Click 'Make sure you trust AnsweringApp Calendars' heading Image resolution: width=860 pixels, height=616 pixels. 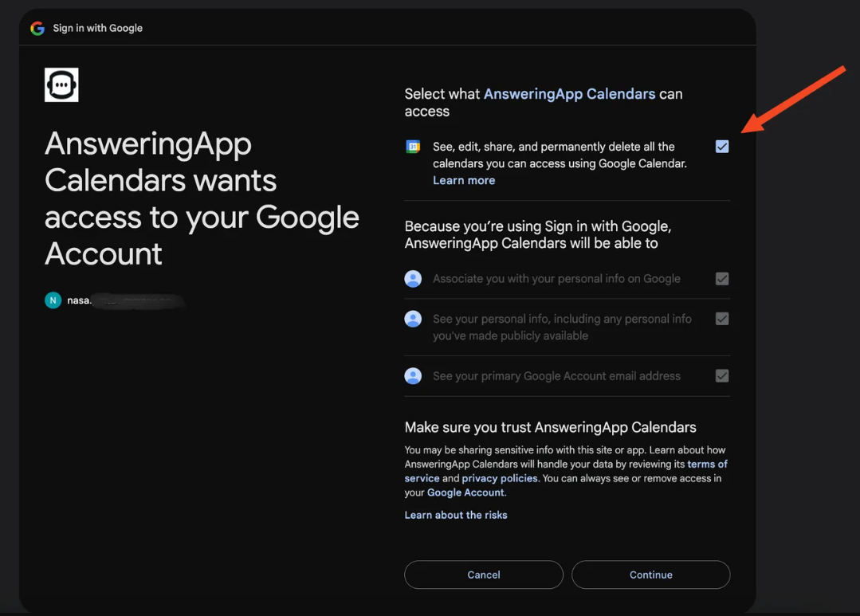click(550, 427)
